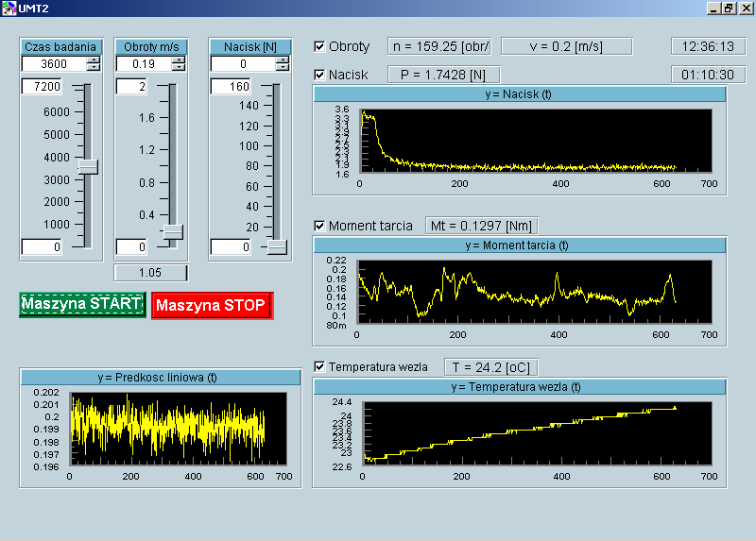Click the 01:10:30 elapsed time display

[708, 75]
